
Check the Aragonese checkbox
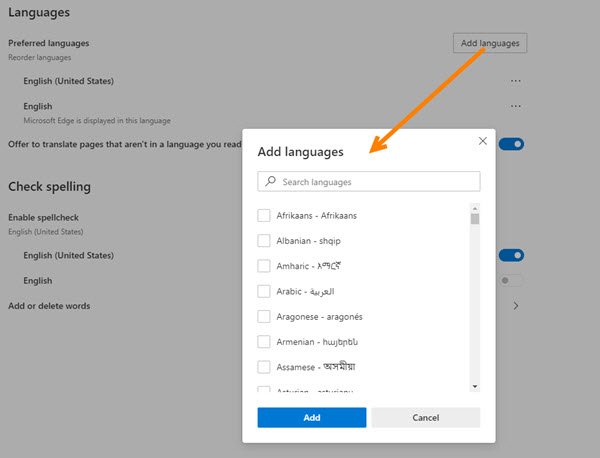click(x=264, y=316)
